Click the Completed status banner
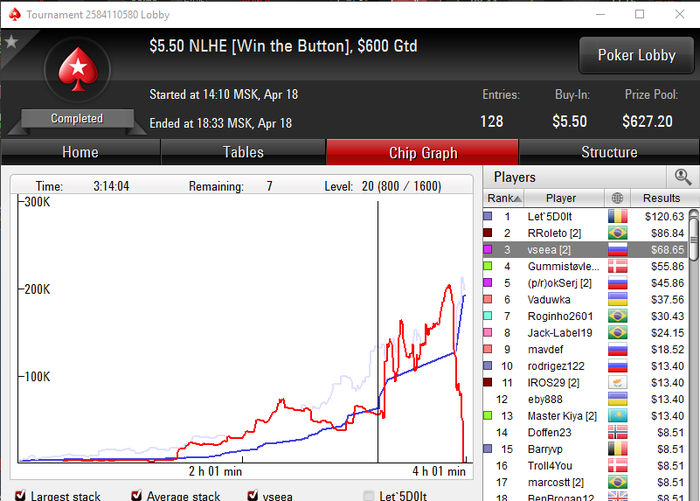The height and width of the screenshot is (501, 700). [77, 118]
